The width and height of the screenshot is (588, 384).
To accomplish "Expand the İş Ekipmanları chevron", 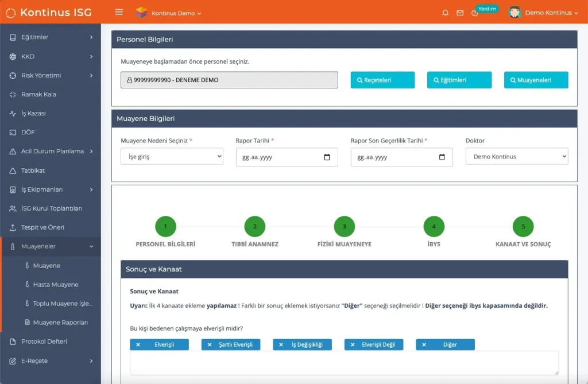I will click(x=91, y=189).
